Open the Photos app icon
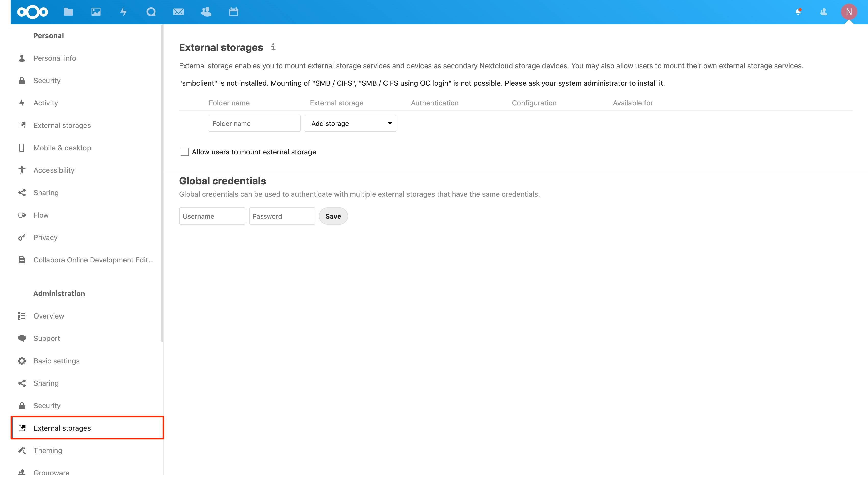Screen dimensions: 868x477 point(96,11)
